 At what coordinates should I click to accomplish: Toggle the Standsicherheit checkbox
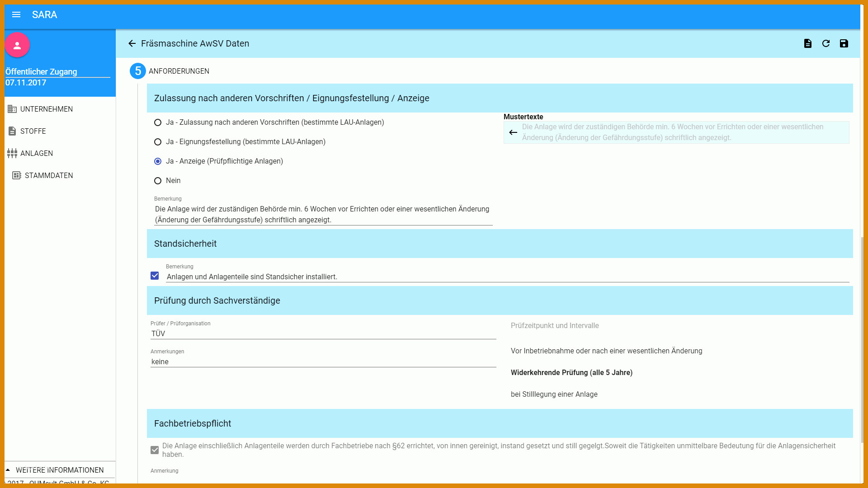coord(155,276)
